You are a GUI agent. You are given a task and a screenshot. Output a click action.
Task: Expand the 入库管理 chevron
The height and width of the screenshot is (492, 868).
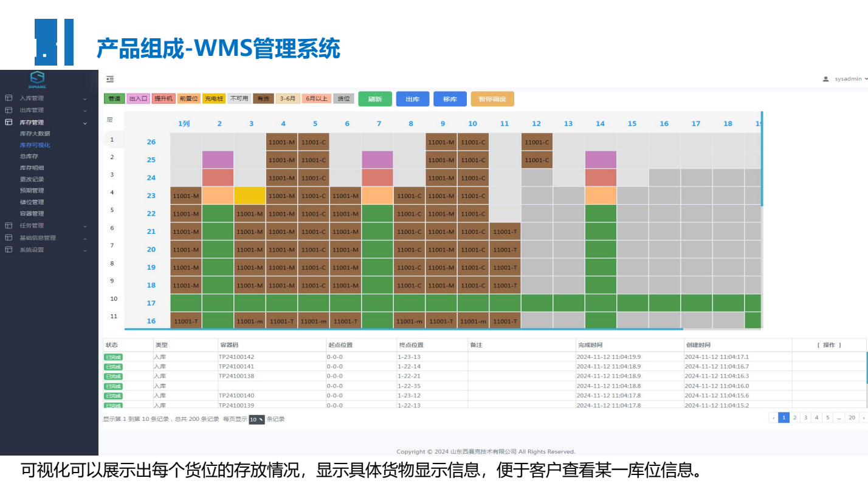tap(85, 98)
